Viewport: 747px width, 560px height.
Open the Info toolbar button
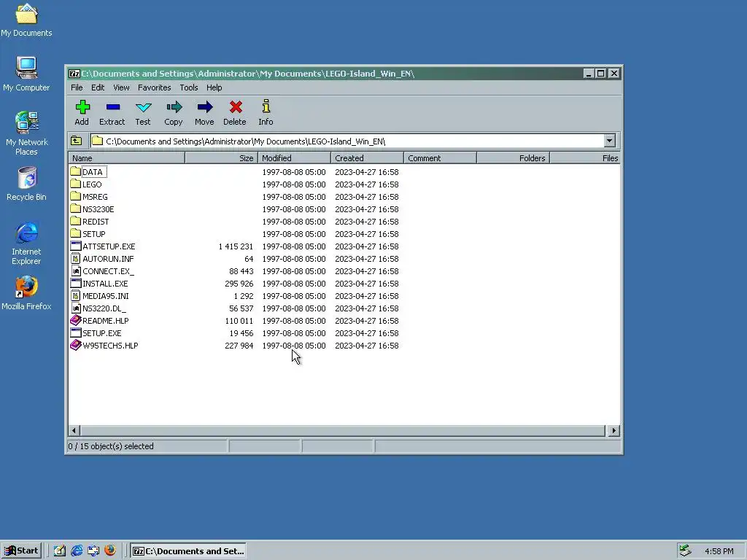(266, 113)
